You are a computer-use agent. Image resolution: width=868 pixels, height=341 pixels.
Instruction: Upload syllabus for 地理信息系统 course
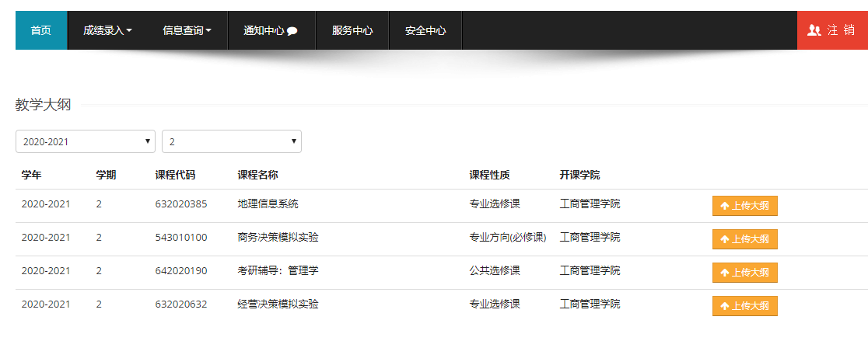[744, 206]
